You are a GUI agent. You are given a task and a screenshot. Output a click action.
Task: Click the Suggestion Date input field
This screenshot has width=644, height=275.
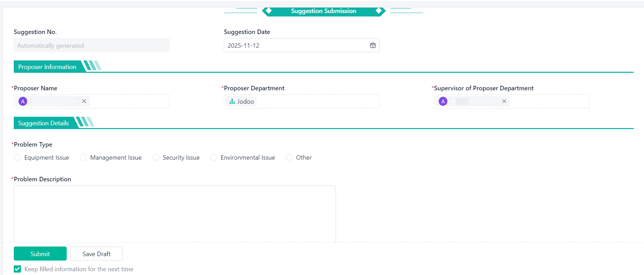[x=296, y=45]
